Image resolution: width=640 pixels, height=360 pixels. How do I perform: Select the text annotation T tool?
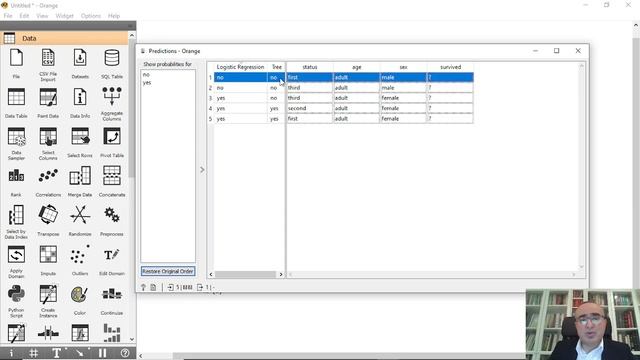(57, 353)
